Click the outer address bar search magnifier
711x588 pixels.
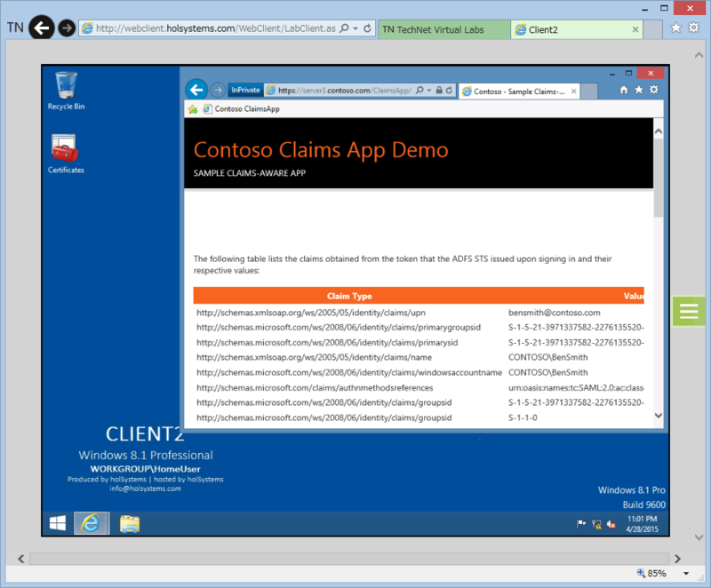click(x=345, y=28)
